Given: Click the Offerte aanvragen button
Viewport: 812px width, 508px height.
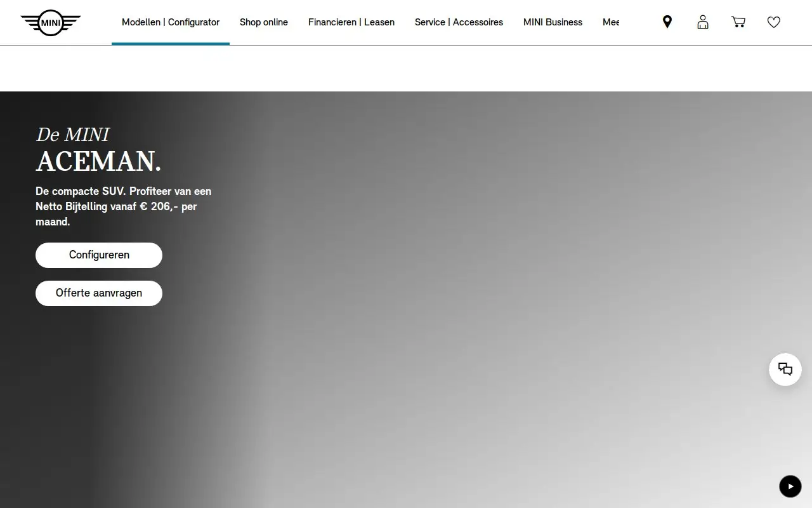Looking at the screenshot, I should click(99, 293).
